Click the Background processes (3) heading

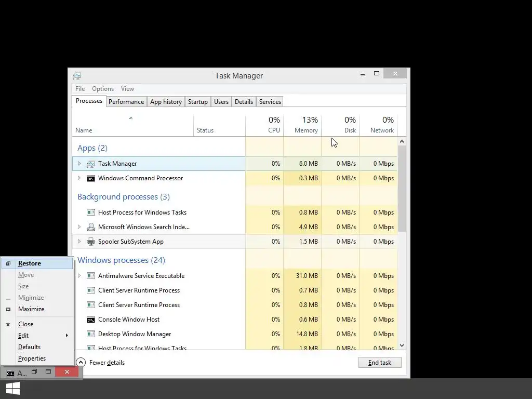pos(124,197)
